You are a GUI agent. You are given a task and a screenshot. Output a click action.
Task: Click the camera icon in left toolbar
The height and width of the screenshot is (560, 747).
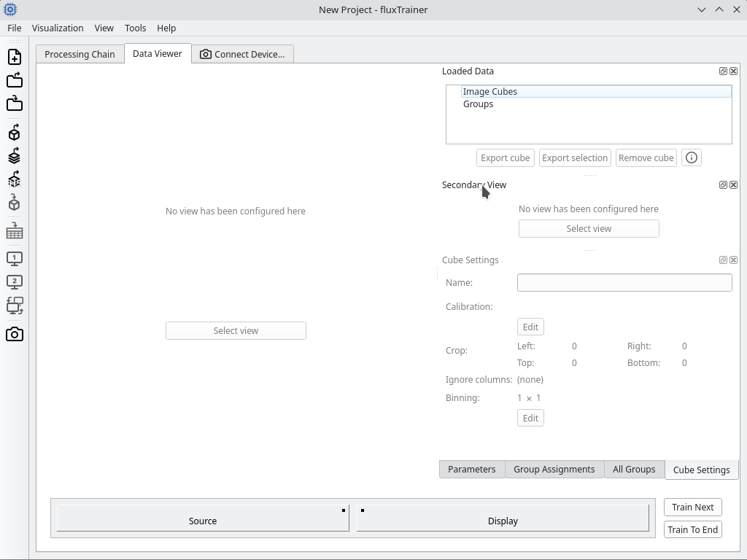pos(15,334)
